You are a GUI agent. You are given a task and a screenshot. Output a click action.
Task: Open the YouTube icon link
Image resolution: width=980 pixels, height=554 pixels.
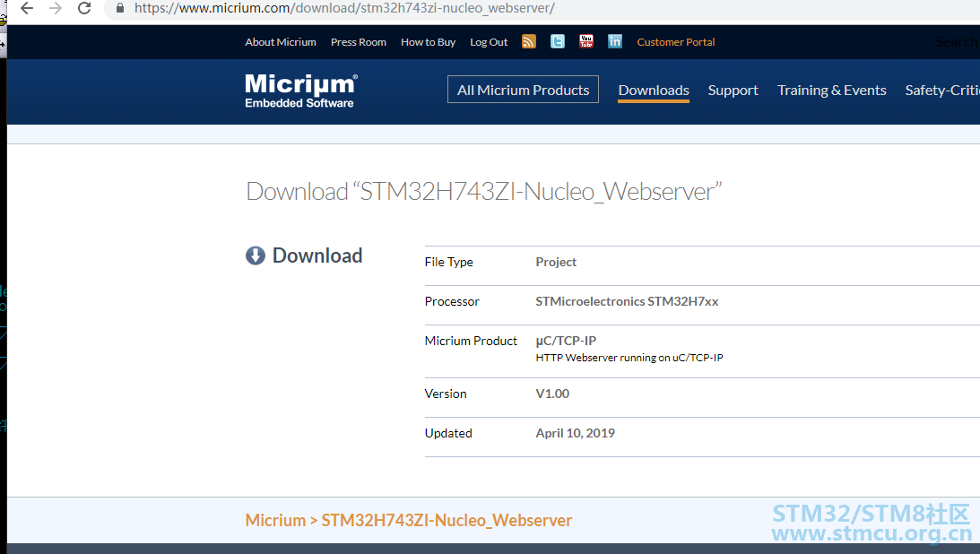pos(586,42)
